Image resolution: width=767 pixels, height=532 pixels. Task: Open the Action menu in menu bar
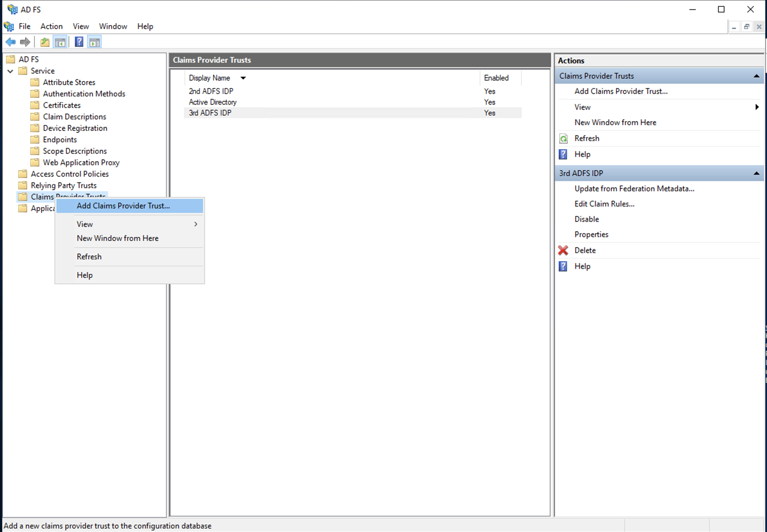tap(51, 26)
